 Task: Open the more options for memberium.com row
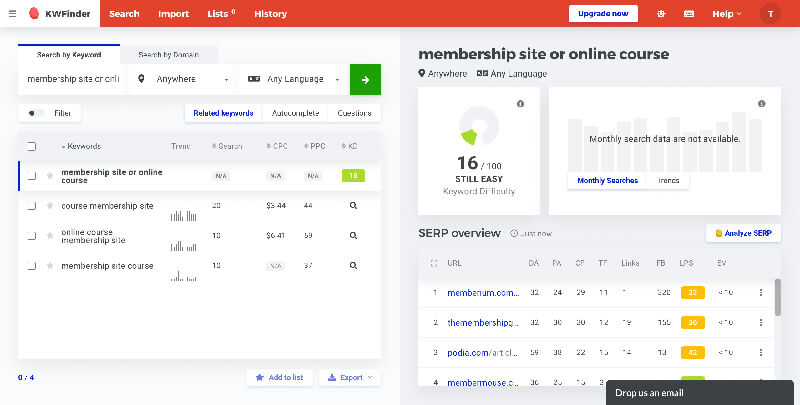761,293
